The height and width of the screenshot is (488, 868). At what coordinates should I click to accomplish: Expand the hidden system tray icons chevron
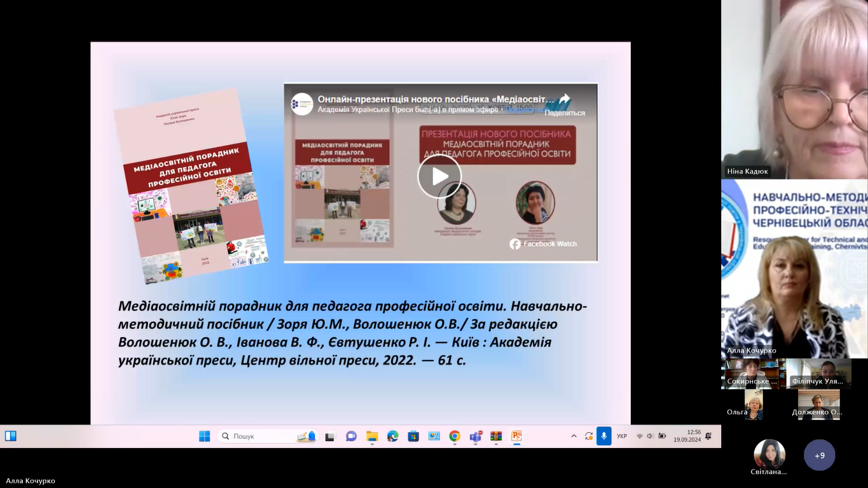click(574, 436)
